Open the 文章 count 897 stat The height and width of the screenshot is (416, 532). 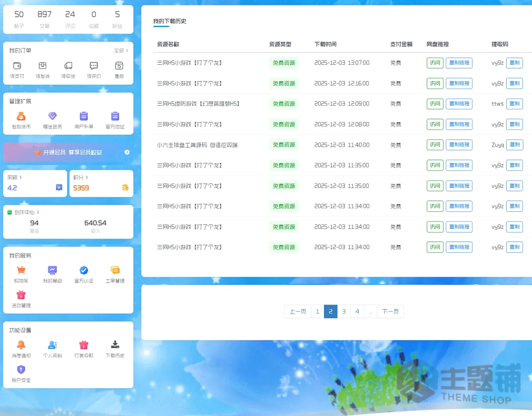click(x=45, y=19)
